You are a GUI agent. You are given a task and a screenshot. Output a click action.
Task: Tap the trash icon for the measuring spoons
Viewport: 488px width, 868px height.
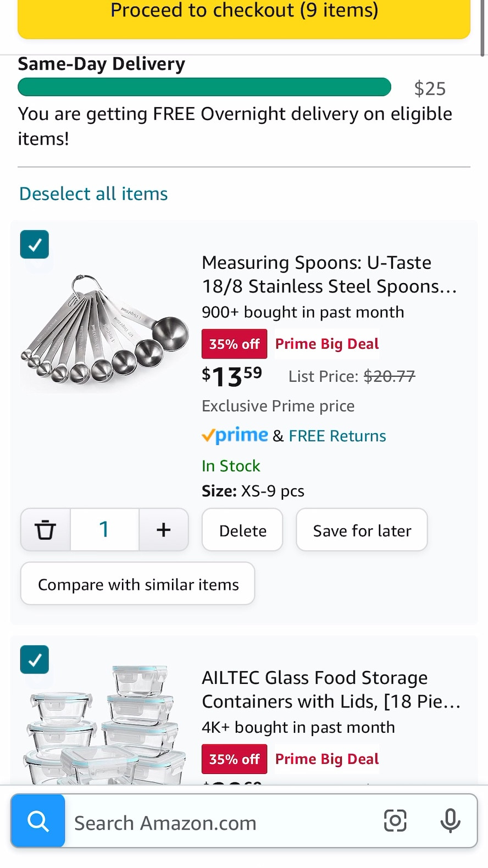[x=45, y=529]
